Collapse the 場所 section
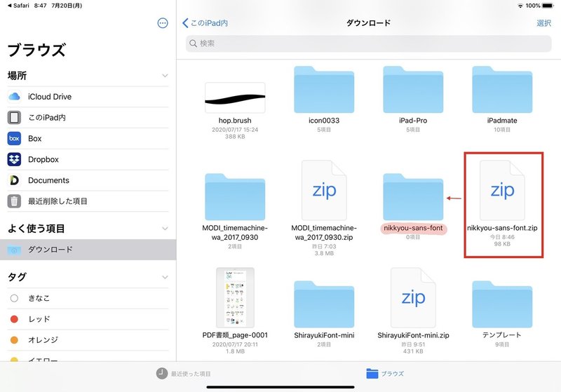 click(x=165, y=76)
